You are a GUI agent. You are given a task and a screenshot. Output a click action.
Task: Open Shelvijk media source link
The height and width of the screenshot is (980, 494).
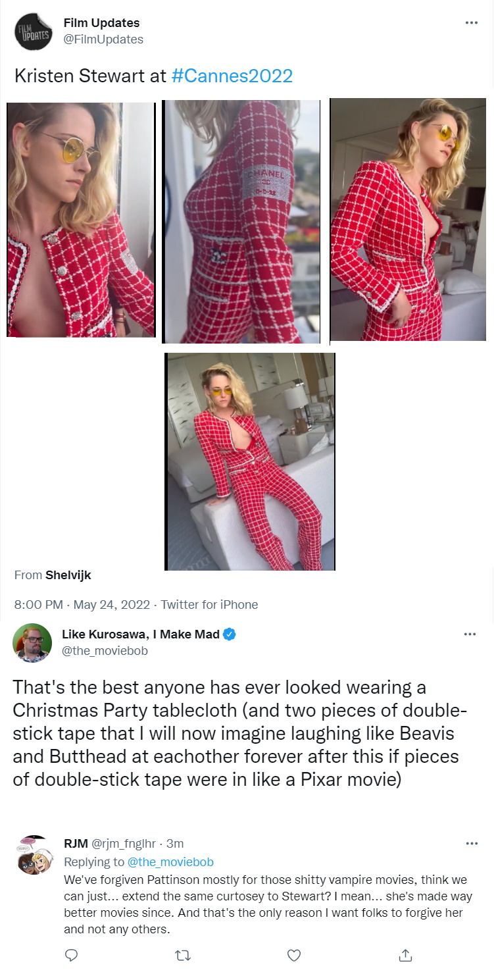68,575
